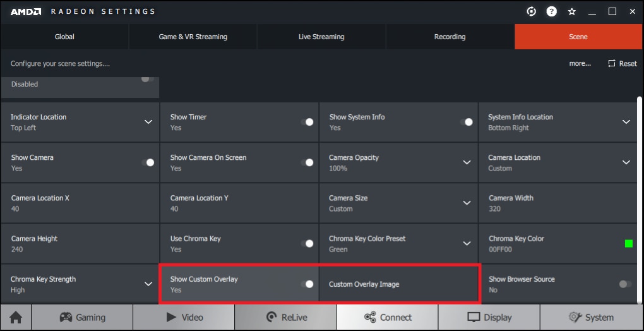Open the help question mark icon

[551, 11]
